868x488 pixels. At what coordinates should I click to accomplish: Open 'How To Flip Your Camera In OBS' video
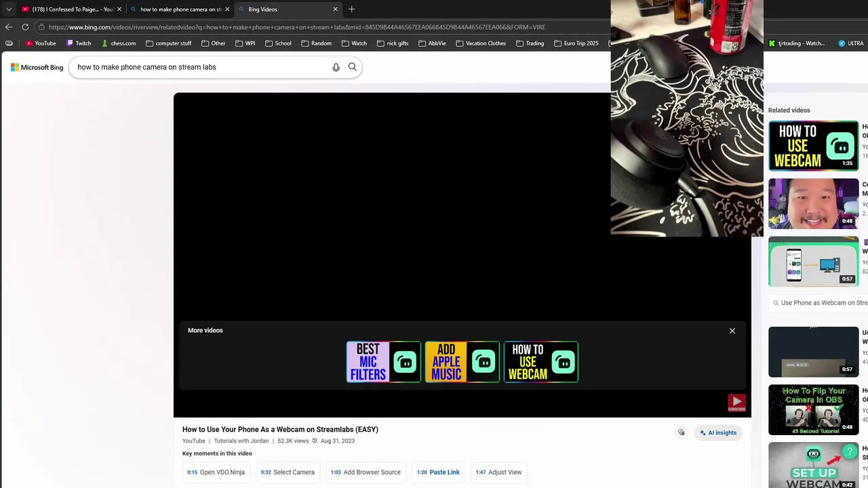click(x=814, y=409)
